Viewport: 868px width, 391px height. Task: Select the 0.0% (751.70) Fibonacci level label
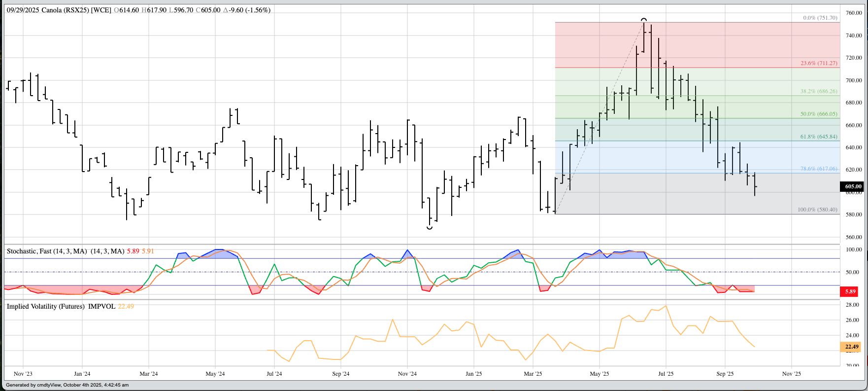point(820,18)
